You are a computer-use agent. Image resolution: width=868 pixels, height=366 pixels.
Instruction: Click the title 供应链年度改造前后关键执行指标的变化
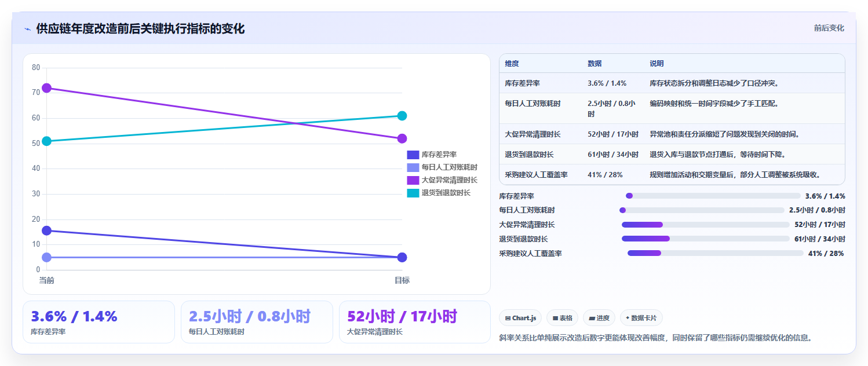(x=140, y=28)
